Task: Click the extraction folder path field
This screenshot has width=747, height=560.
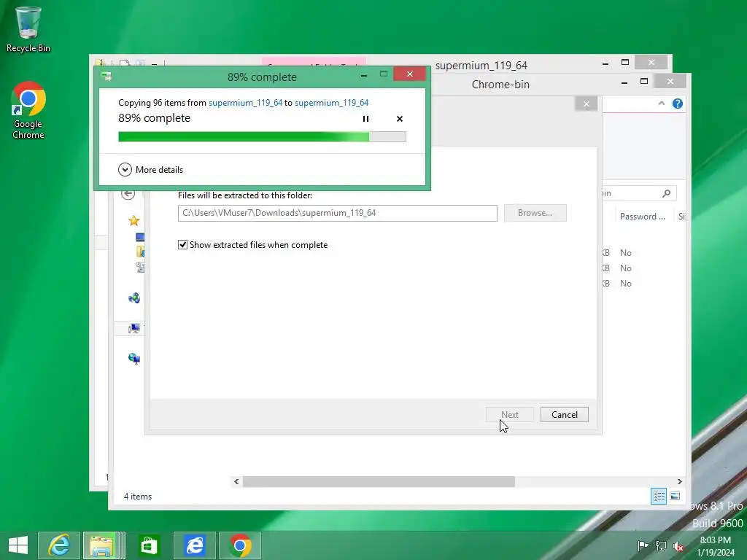Action: click(x=337, y=213)
